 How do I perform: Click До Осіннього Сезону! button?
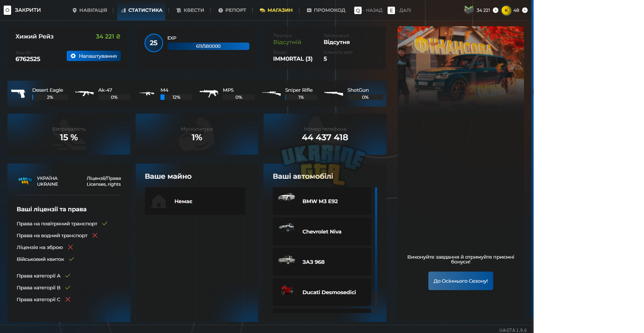point(461,281)
